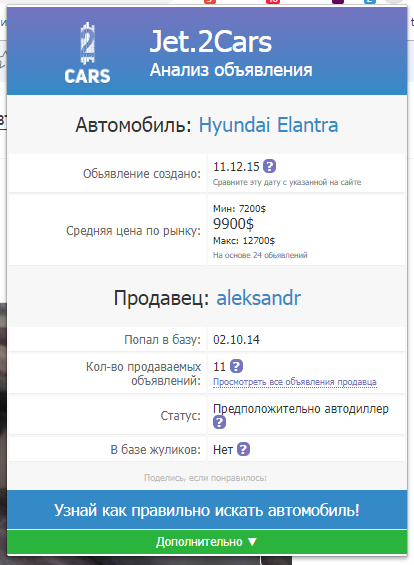The width and height of the screenshot is (414, 565).
Task: Open help icon next to date 11.12.15
Action: point(270,166)
